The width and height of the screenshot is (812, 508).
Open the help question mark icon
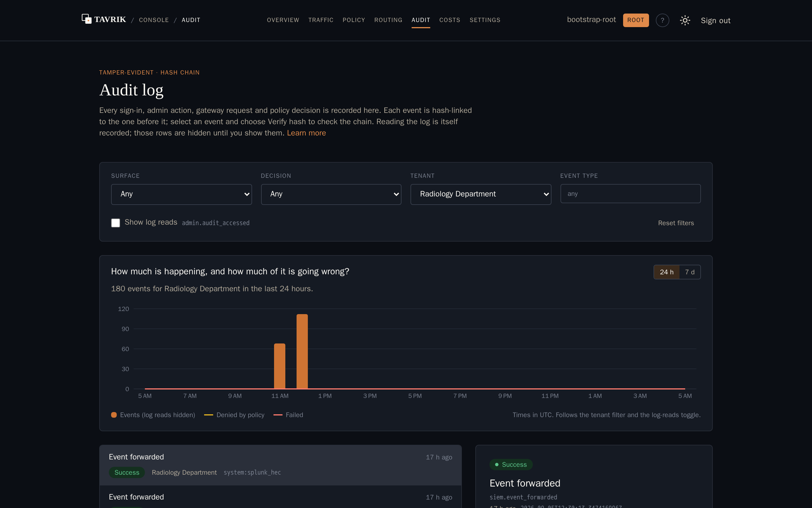click(x=662, y=20)
